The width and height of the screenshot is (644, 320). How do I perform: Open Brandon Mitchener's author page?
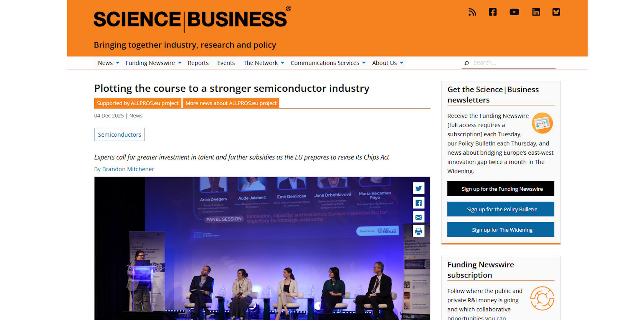[128, 169]
